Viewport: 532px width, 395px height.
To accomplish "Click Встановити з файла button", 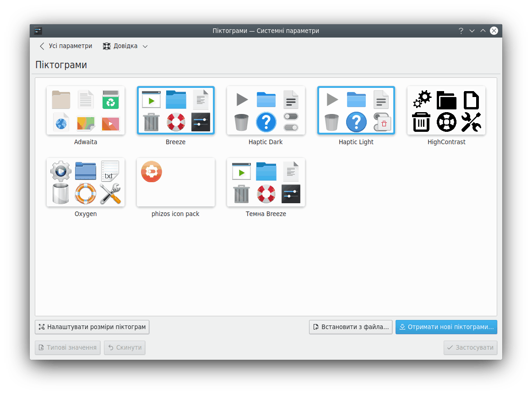I will click(x=351, y=327).
